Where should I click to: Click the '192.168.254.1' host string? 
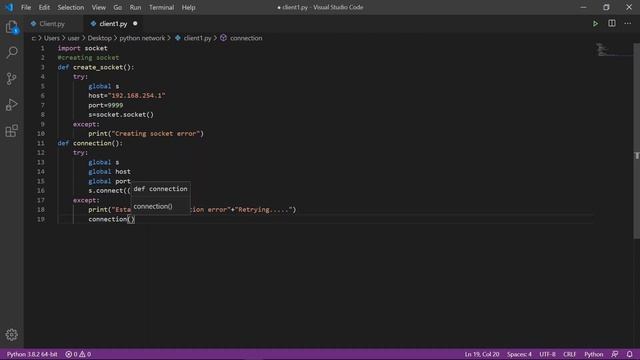[137, 96]
